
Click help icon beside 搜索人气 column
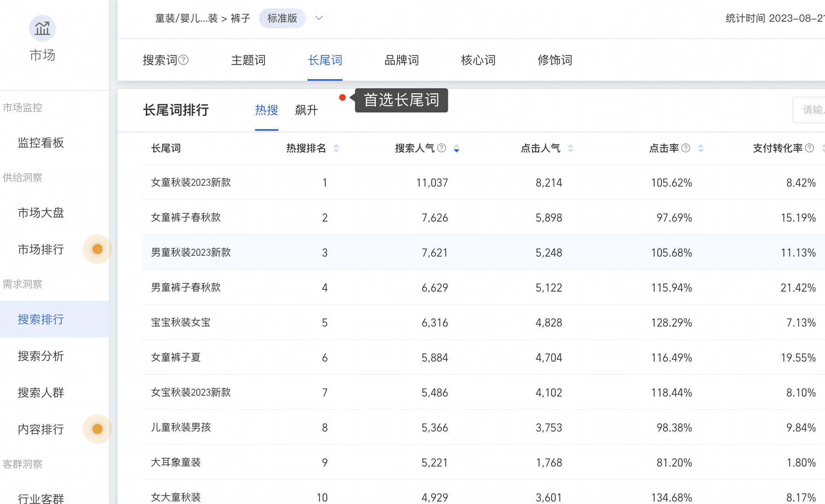coord(442,148)
